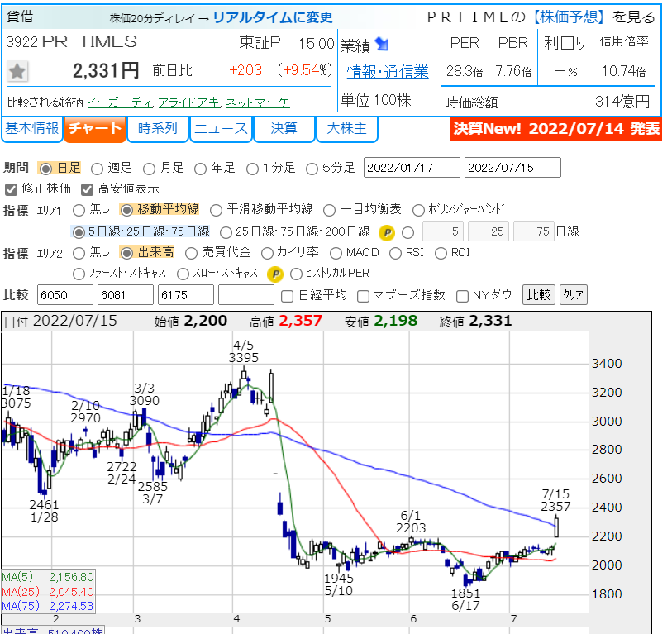The width and height of the screenshot is (672, 634).
Task: Select the ファースト・ストキャス indicator
Action: coord(79,274)
